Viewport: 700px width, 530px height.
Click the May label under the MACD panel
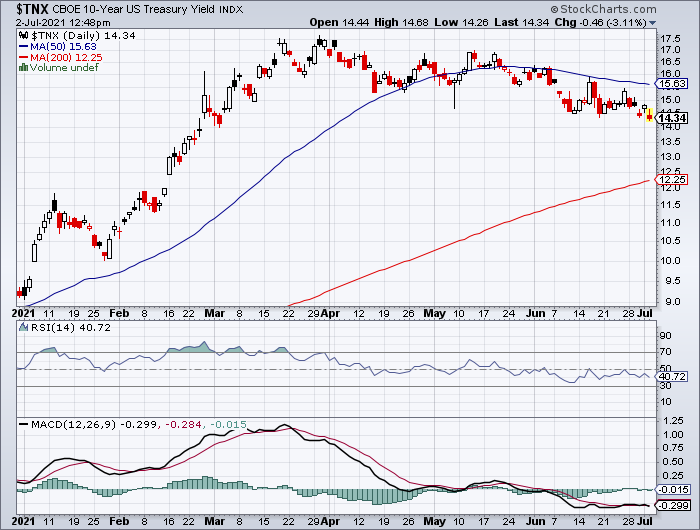434,521
